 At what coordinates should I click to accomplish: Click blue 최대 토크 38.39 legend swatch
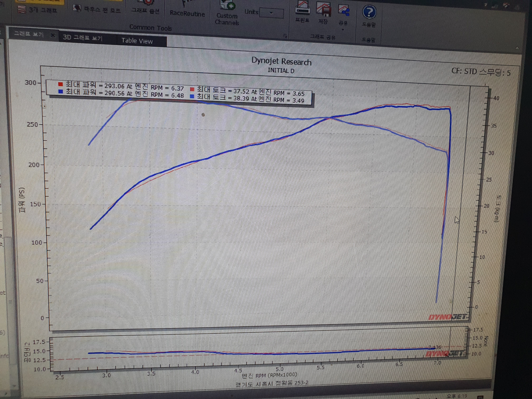(192, 96)
